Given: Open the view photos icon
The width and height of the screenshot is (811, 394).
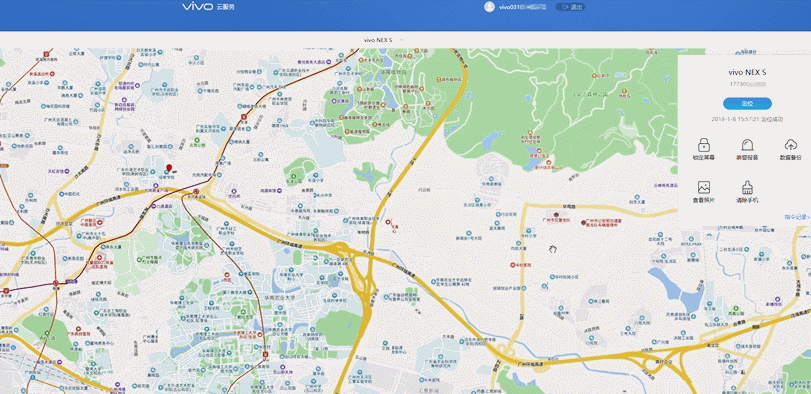Looking at the screenshot, I should [703, 187].
